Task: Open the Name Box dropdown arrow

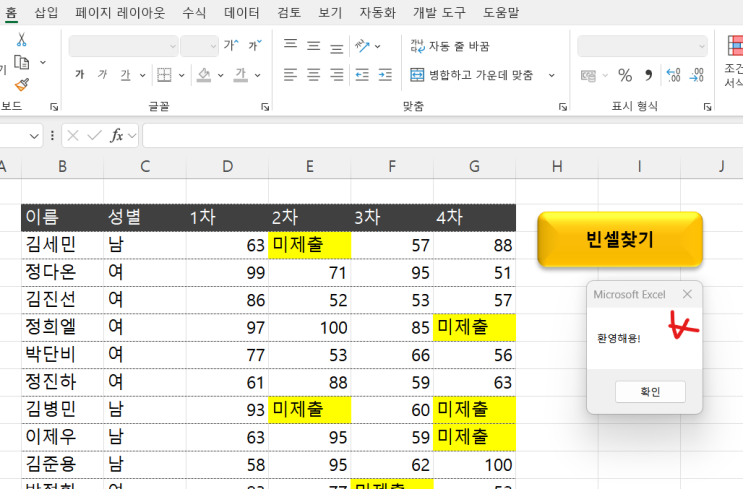Action: 34,136
